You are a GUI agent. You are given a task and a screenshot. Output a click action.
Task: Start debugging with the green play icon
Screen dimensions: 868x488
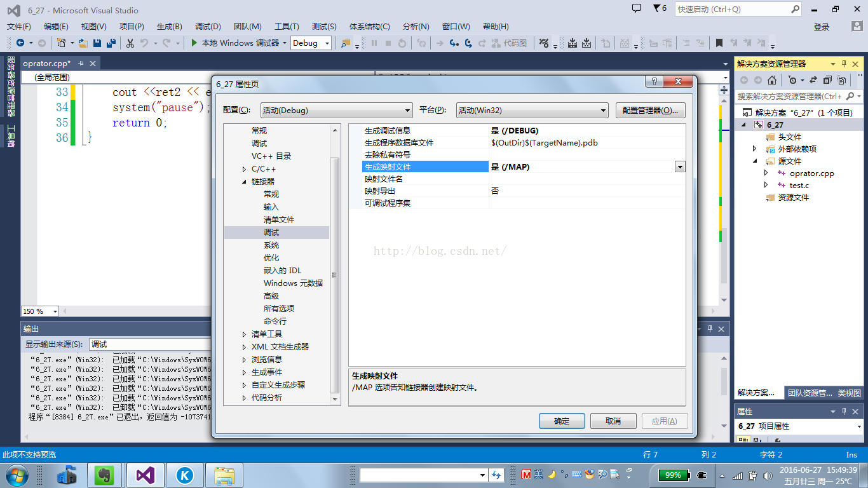(195, 43)
